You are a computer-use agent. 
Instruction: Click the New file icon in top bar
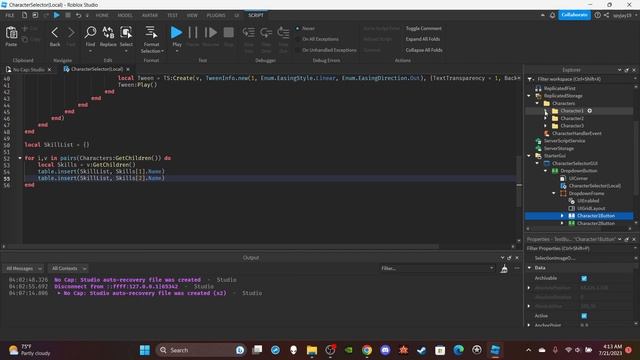click(24, 15)
